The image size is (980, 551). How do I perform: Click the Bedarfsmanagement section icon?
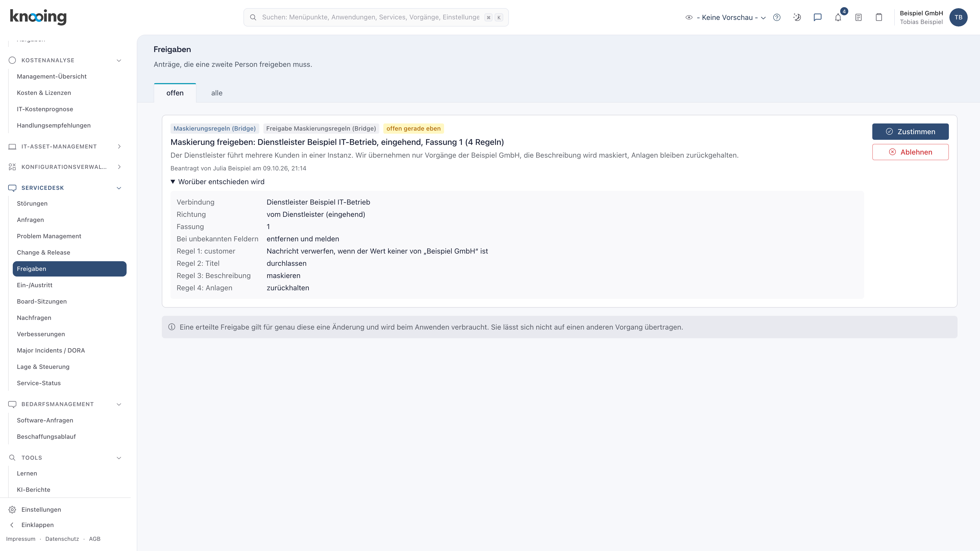coord(12,404)
